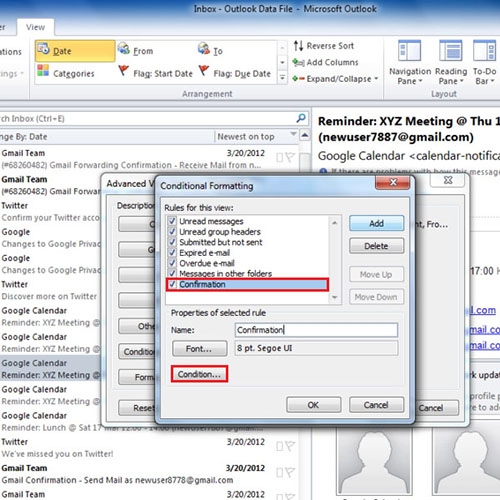Uncheck Expired e-mail rule
Image resolution: width=500 pixels, height=500 pixels.
click(x=172, y=253)
